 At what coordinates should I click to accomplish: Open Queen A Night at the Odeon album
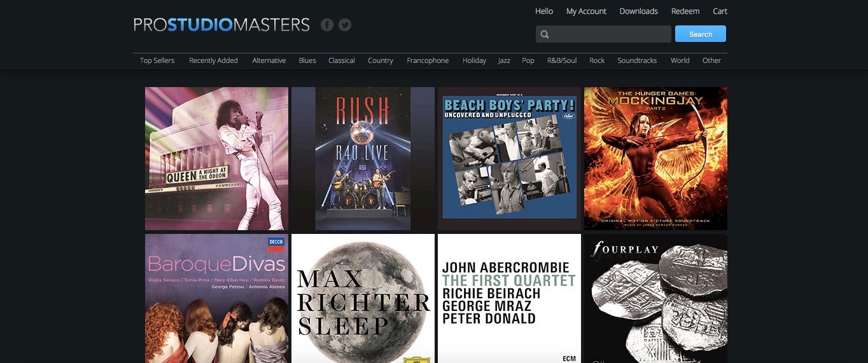tap(216, 158)
